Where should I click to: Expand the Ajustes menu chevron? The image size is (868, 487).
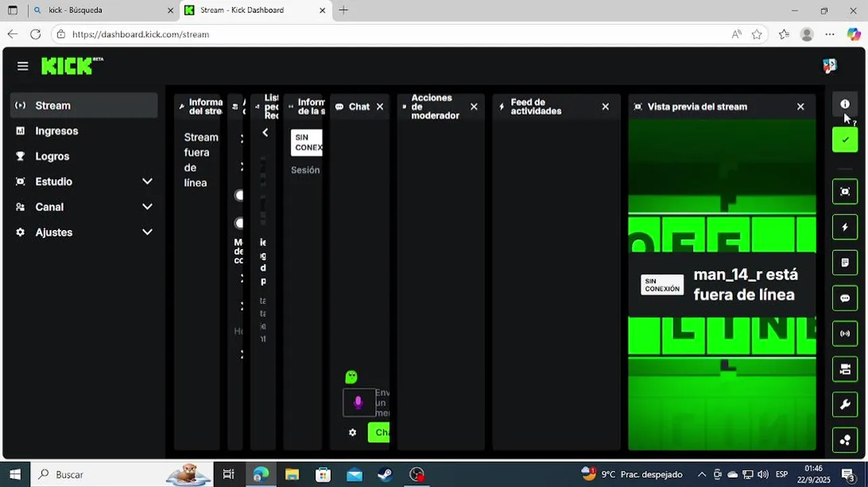pyautogui.click(x=147, y=232)
